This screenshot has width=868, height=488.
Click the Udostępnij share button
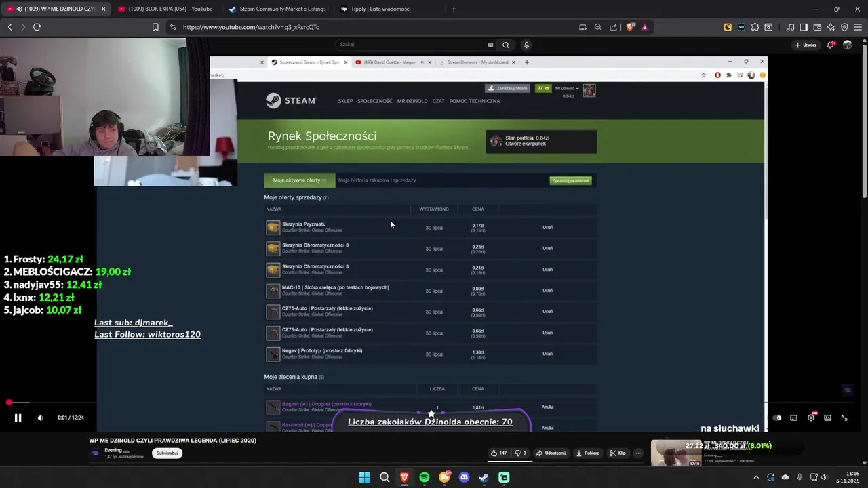pos(551,453)
